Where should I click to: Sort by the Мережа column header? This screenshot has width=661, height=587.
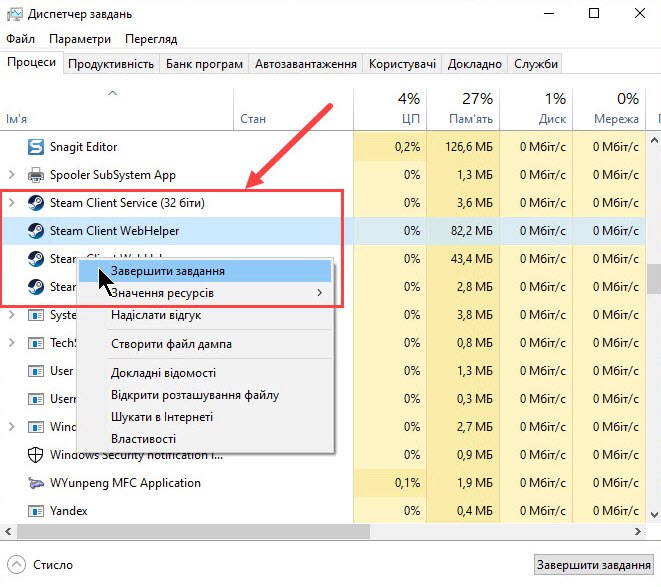(x=609, y=109)
